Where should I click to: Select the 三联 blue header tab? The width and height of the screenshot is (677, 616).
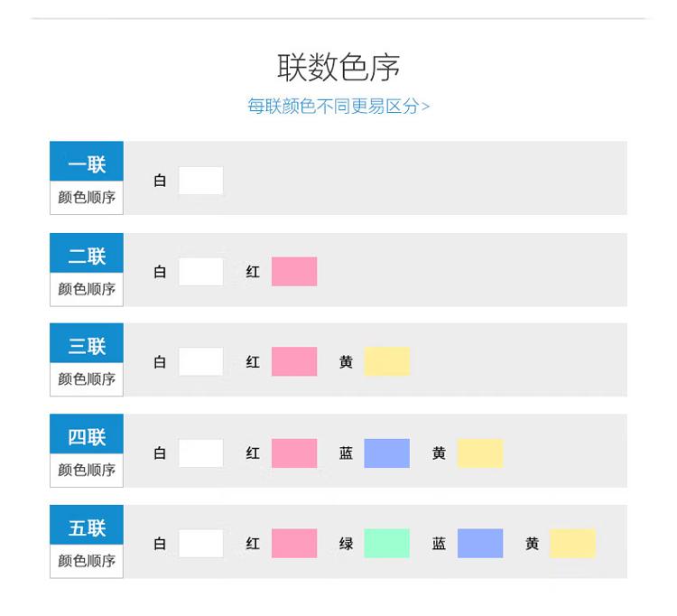pyautogui.click(x=87, y=343)
